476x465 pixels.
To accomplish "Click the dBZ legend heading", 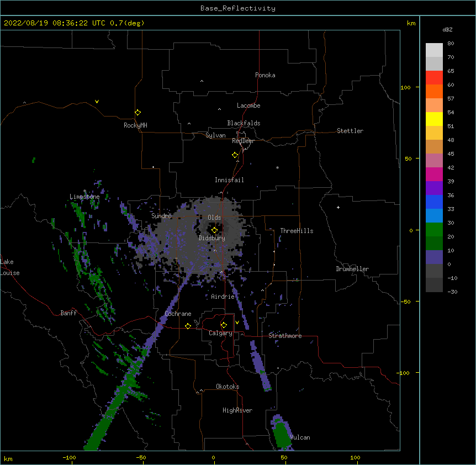I will click(x=447, y=29).
